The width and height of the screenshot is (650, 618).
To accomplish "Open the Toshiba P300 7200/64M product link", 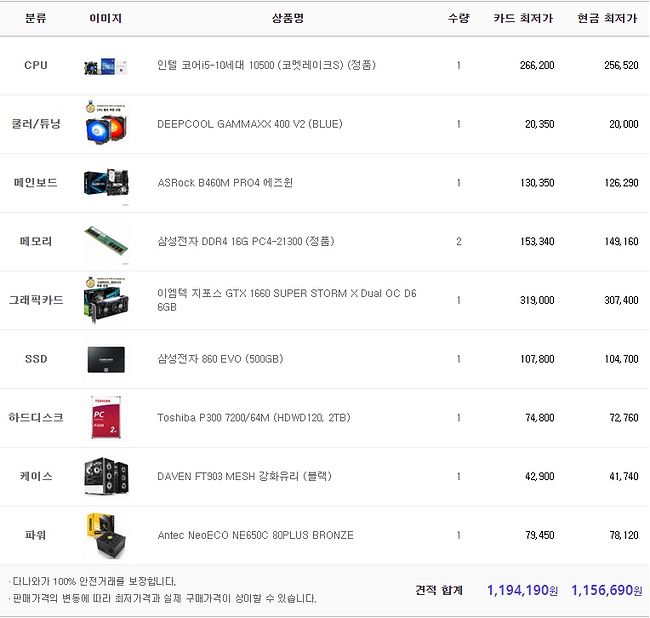I will click(254, 417).
